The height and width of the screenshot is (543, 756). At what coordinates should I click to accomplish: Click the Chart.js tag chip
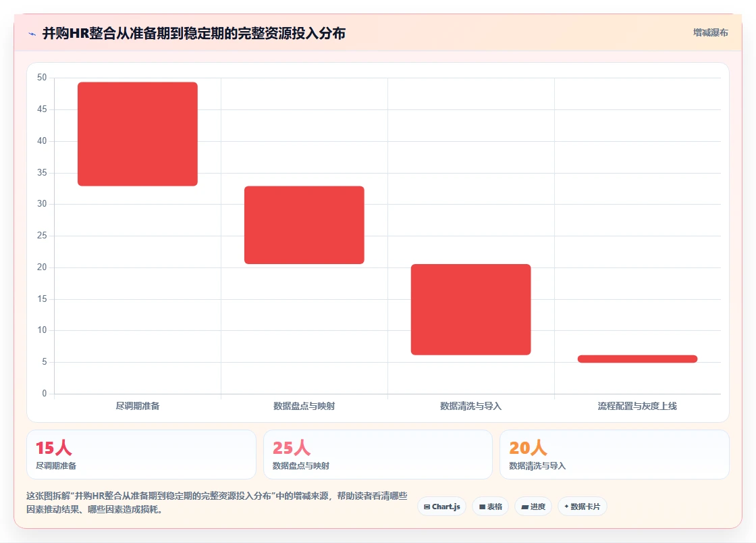click(x=441, y=507)
